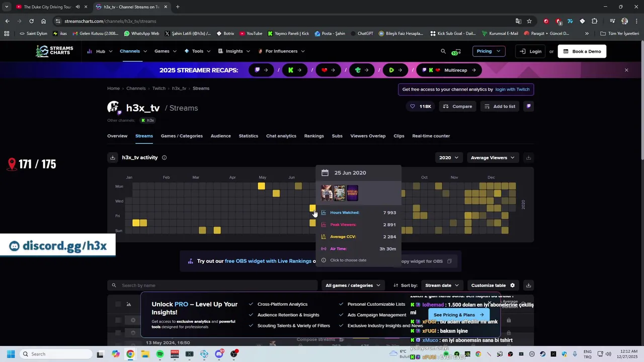Open File Explorer from the taskbar
Image resolution: width=644 pixels, height=362 pixels.
click(145, 354)
